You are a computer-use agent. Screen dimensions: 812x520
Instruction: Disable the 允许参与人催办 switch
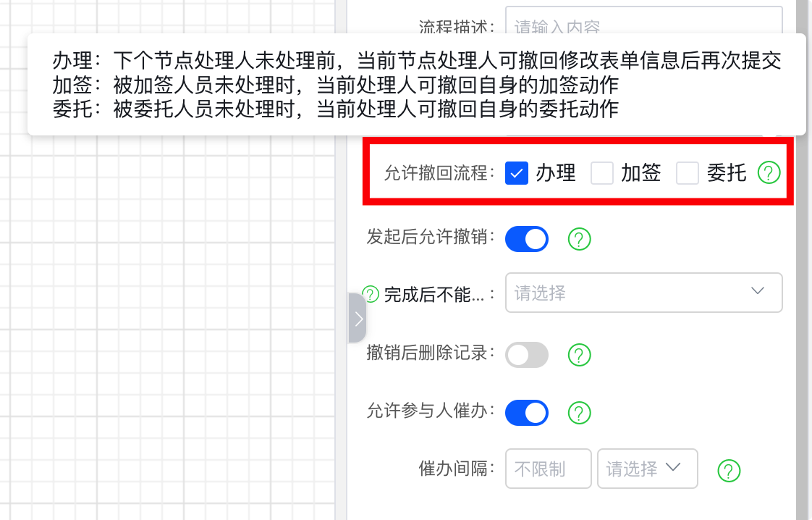[x=527, y=413]
